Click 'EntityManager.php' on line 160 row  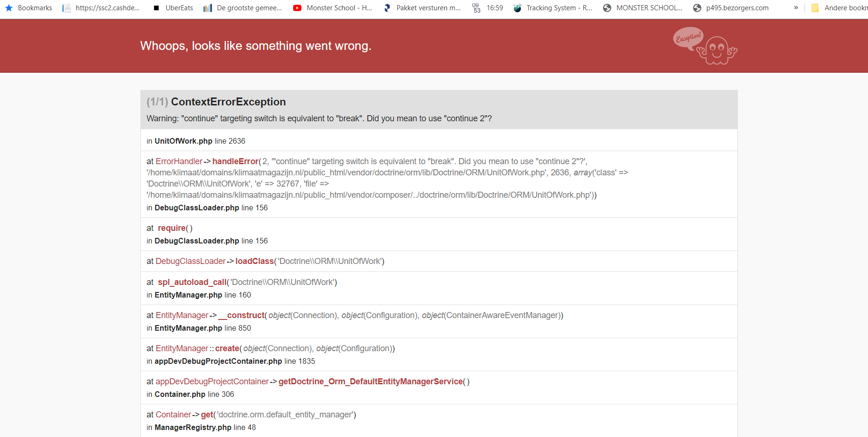pos(189,295)
